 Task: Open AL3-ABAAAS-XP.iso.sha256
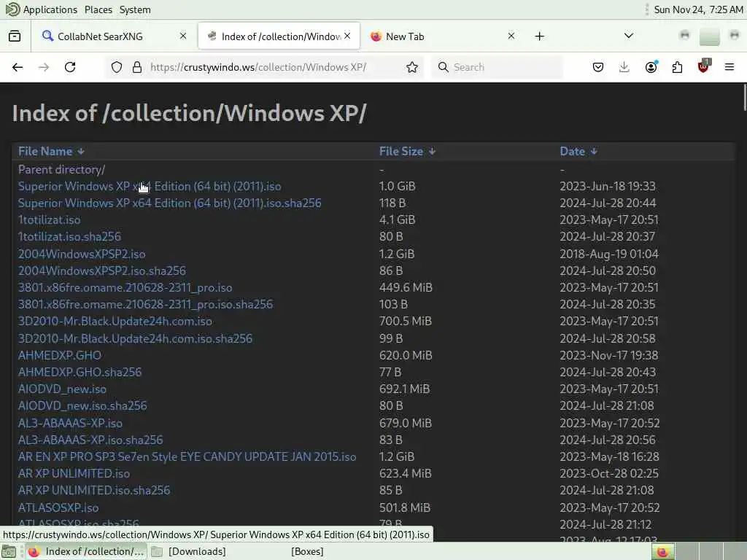click(x=90, y=440)
